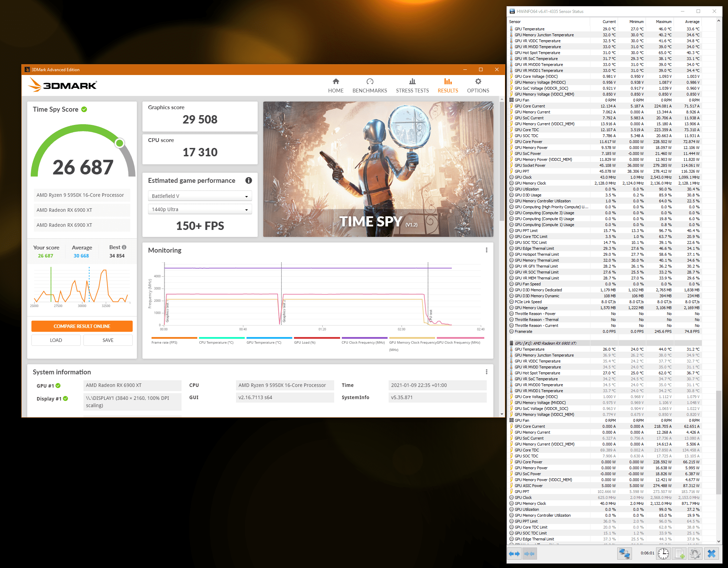Open the Battlefield V game dropdown
The height and width of the screenshot is (568, 728).
(200, 196)
